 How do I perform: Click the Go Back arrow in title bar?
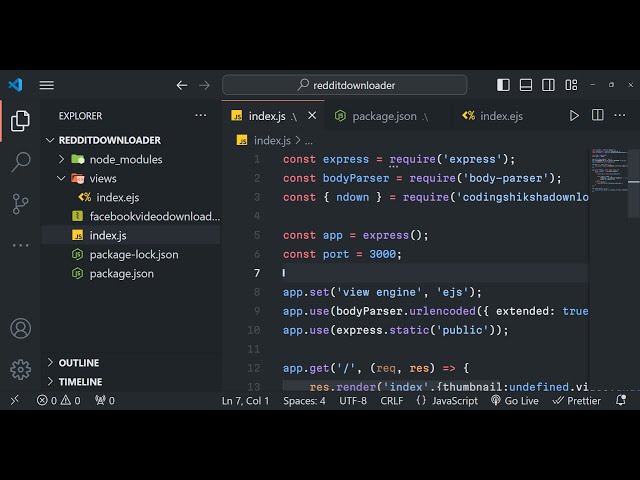coord(182,85)
